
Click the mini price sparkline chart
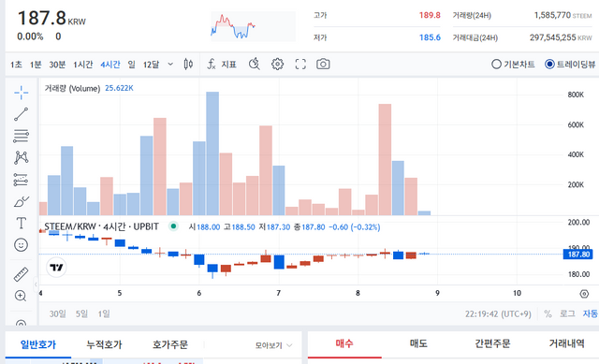[x=253, y=26]
